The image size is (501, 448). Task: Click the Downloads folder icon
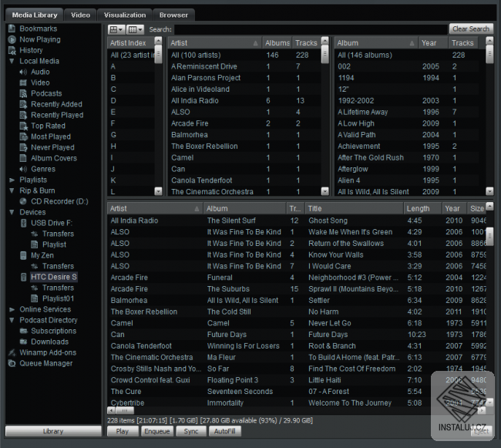23,342
